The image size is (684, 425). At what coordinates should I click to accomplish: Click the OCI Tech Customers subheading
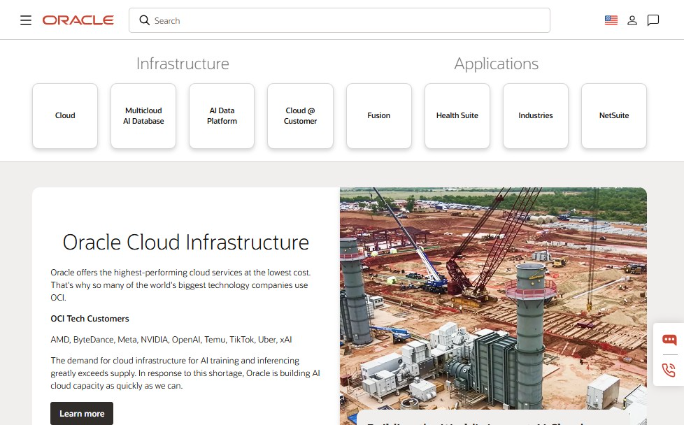(90, 319)
